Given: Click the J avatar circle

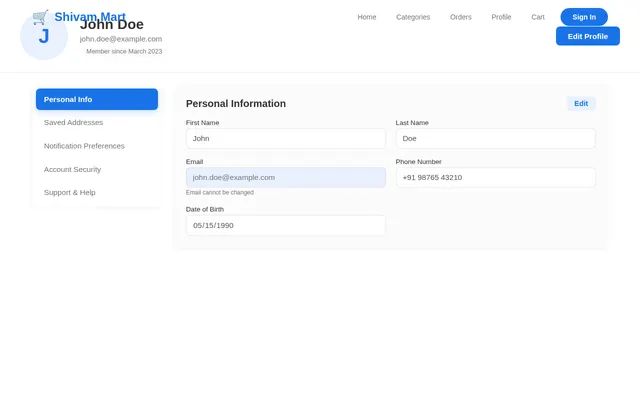Looking at the screenshot, I should pos(44,36).
